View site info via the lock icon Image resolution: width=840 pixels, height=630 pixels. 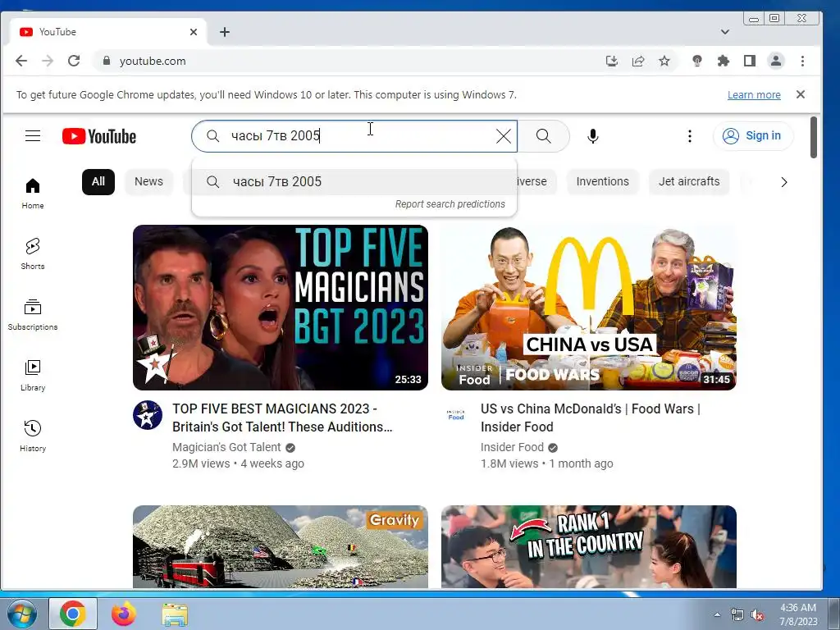point(106,61)
